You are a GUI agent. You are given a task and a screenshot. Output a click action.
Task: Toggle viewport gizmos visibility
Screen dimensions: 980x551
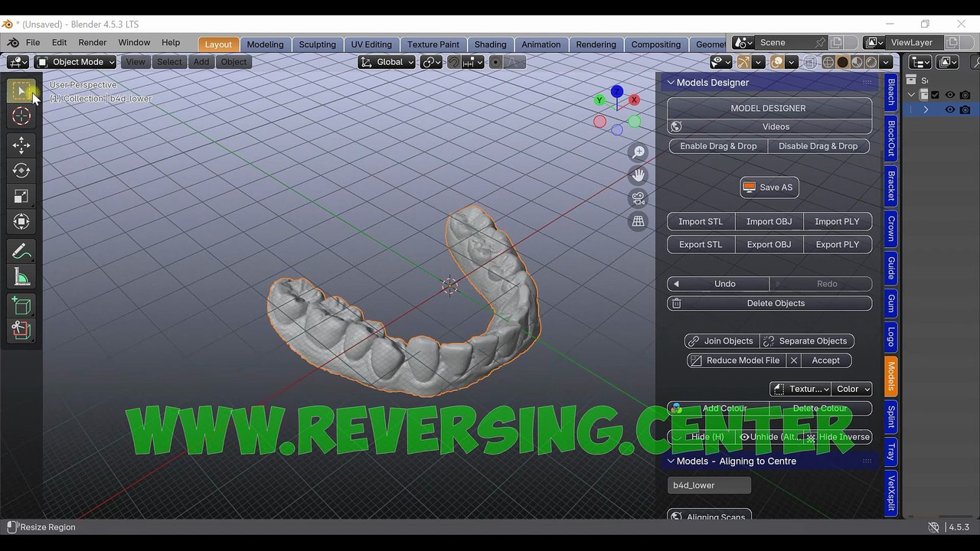pyautogui.click(x=743, y=63)
